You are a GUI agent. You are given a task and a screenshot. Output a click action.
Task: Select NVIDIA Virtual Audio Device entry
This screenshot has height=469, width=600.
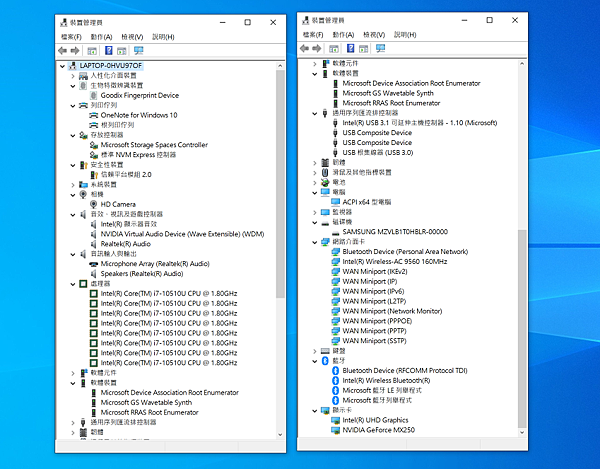(x=182, y=234)
